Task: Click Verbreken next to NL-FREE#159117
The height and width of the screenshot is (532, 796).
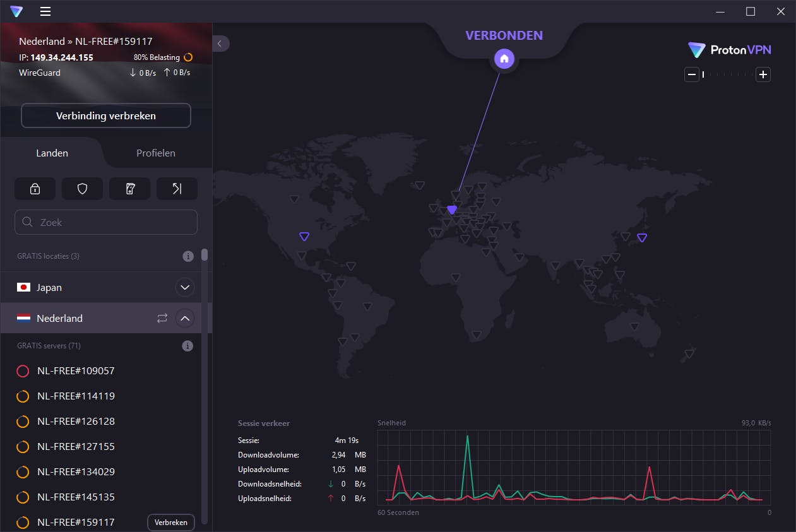Action: point(171,523)
